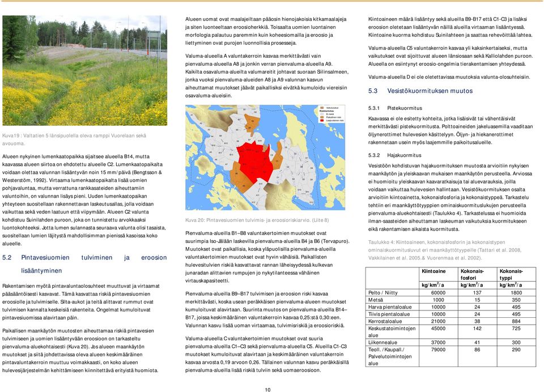Click value '41' in Liikennealue row
Screen dimensions: 544x392
[477, 342]
